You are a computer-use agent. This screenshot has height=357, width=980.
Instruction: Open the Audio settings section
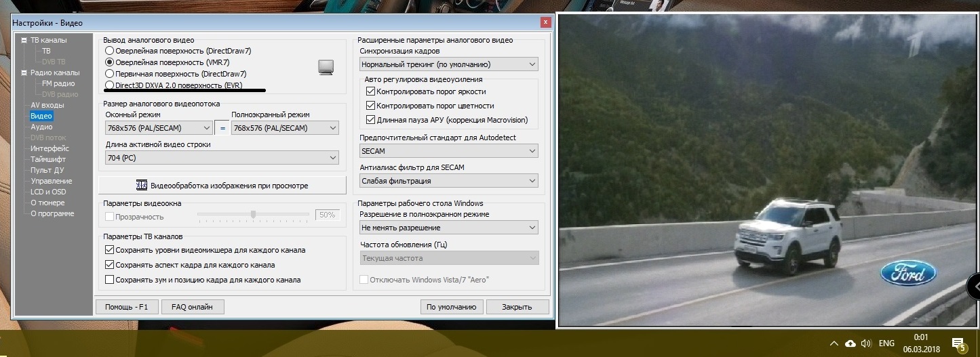click(x=41, y=127)
